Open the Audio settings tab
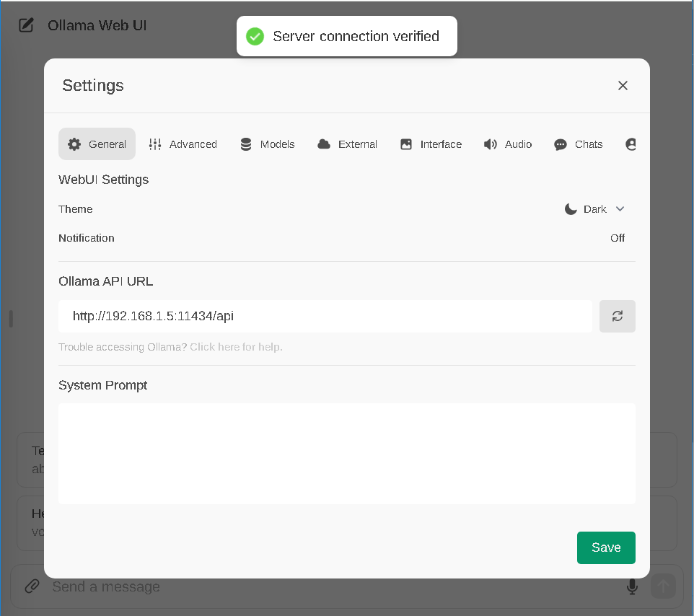The width and height of the screenshot is (694, 616). tap(508, 144)
